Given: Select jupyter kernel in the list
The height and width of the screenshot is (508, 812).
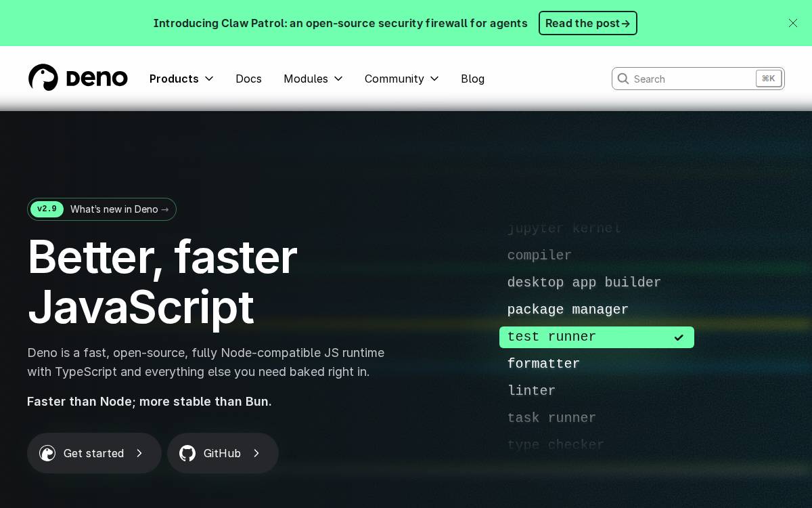Looking at the screenshot, I should coord(564,228).
